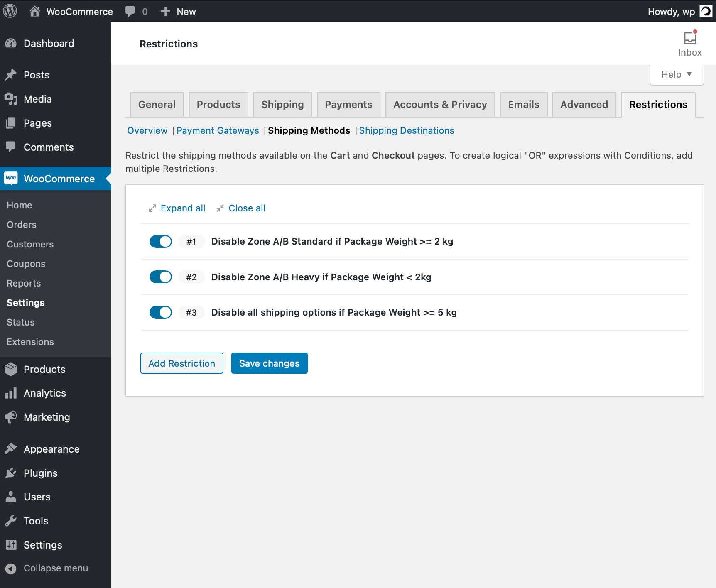Open the Payment Gateways link

(x=218, y=130)
